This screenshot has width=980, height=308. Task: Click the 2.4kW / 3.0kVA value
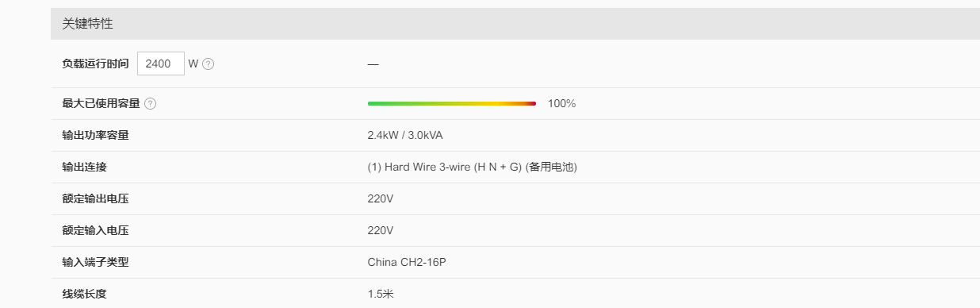411,136
